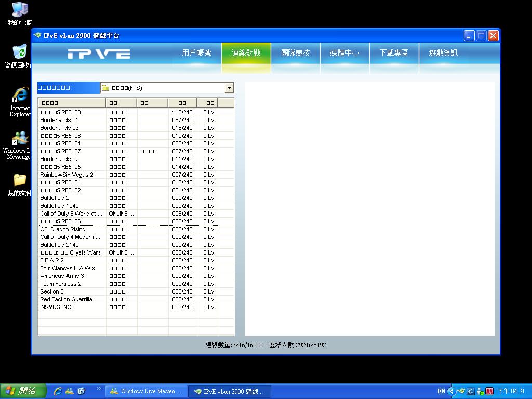This screenshot has width=532, height=399.
Task: Switch to the 用戶帳號 tab
Action: click(196, 53)
